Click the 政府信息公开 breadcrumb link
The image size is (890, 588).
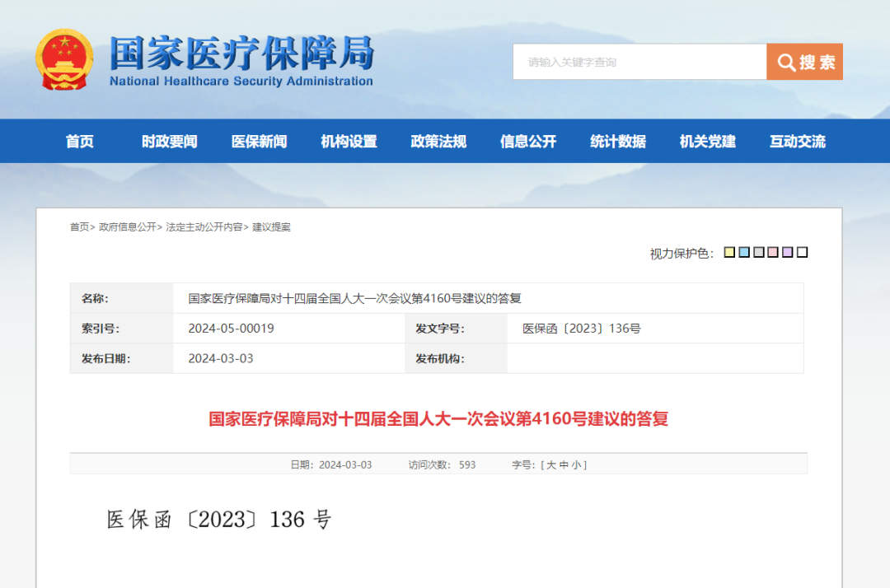pyautogui.click(x=127, y=227)
